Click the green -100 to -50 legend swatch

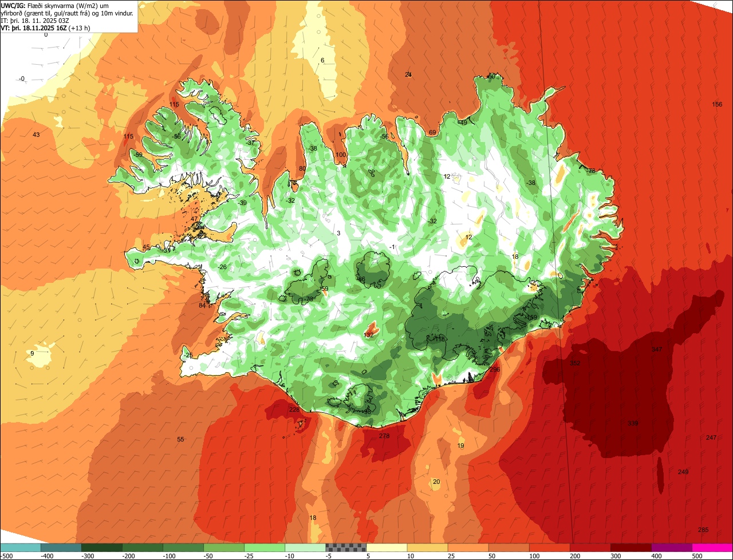pos(183,547)
